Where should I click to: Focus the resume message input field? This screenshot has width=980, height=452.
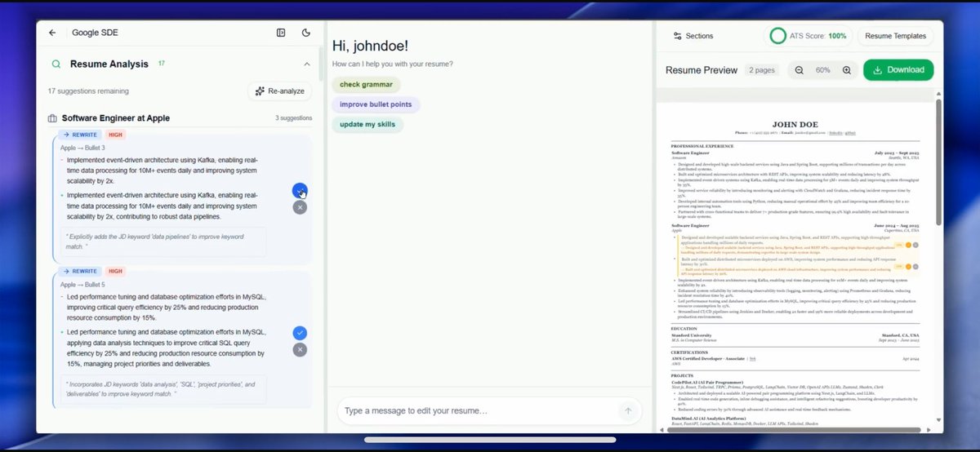pos(478,411)
